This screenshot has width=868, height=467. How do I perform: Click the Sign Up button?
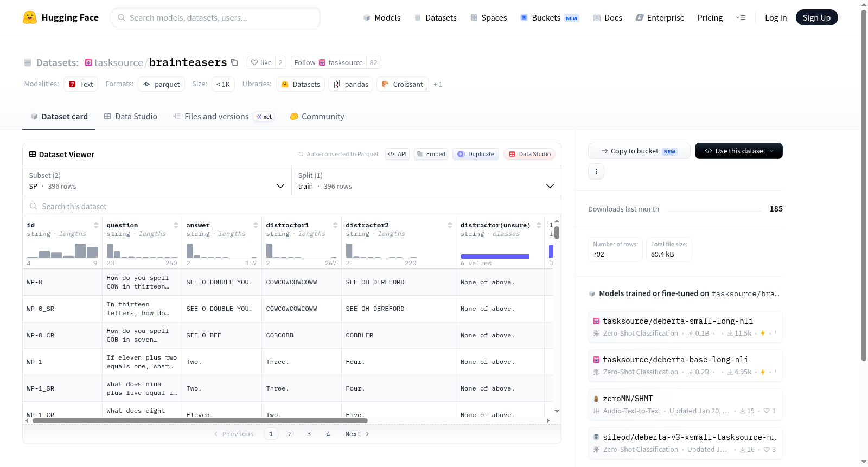pos(816,17)
